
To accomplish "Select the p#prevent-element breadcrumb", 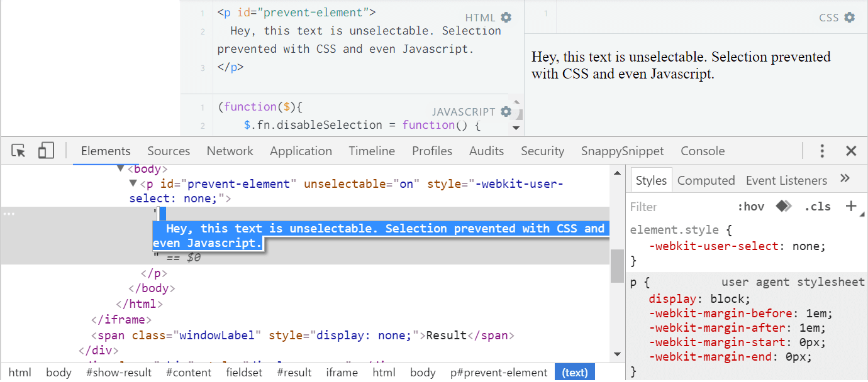I will coord(499,373).
